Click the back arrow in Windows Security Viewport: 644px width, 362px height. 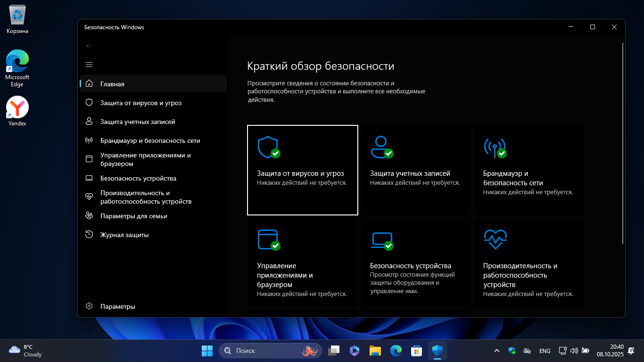(89, 46)
